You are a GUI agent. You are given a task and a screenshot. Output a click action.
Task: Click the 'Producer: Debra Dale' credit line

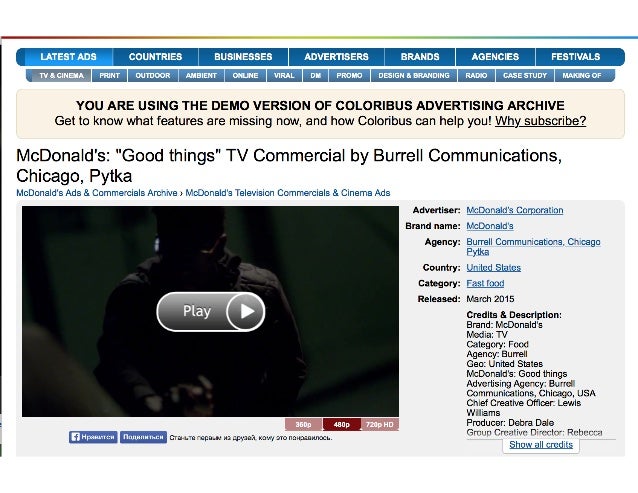(510, 423)
